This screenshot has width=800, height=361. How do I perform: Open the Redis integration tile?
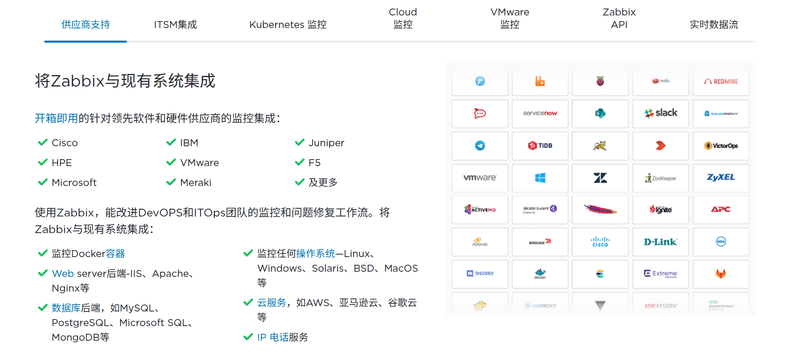pos(660,82)
